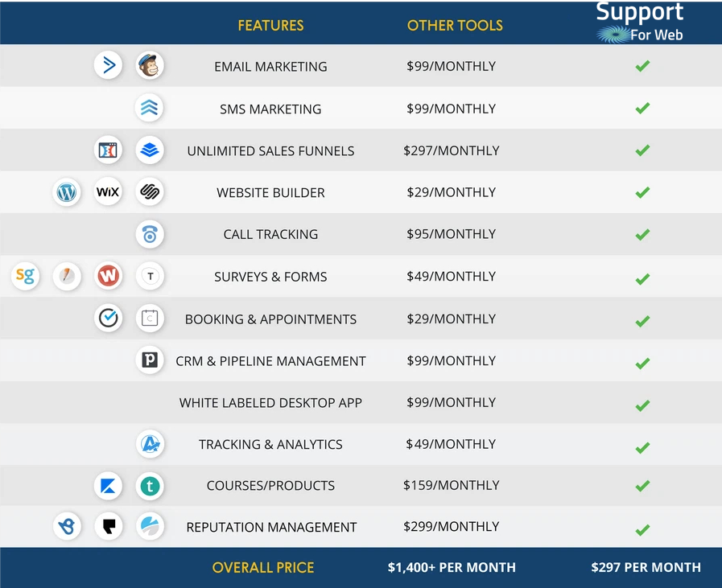Click the Pipedrive 'P' icon
The width and height of the screenshot is (722, 588).
point(150,360)
